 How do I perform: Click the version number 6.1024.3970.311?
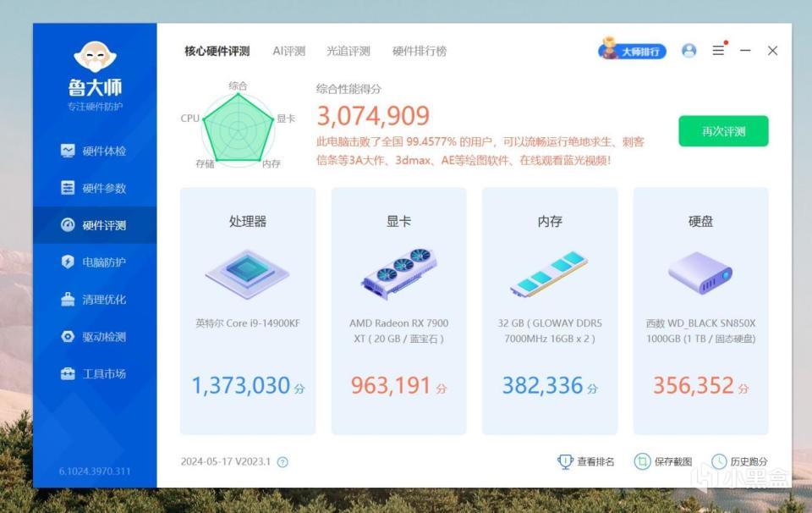point(95,472)
